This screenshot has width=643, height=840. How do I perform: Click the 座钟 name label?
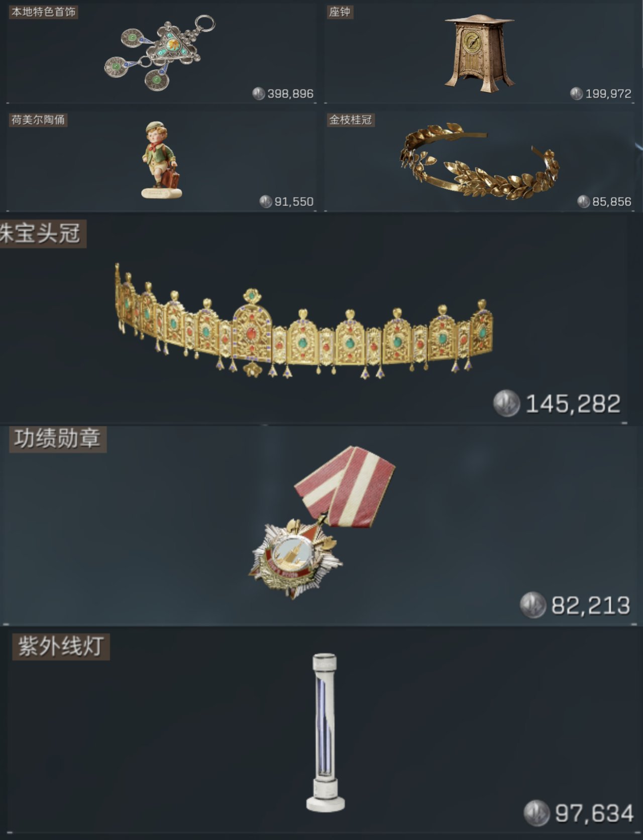(340, 12)
